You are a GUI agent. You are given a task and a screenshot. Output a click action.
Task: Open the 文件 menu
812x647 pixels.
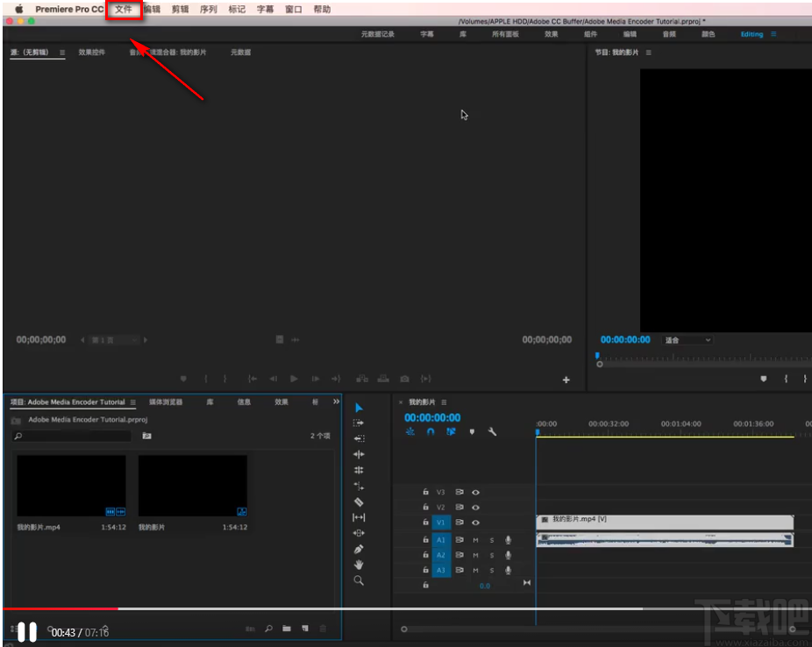[124, 10]
